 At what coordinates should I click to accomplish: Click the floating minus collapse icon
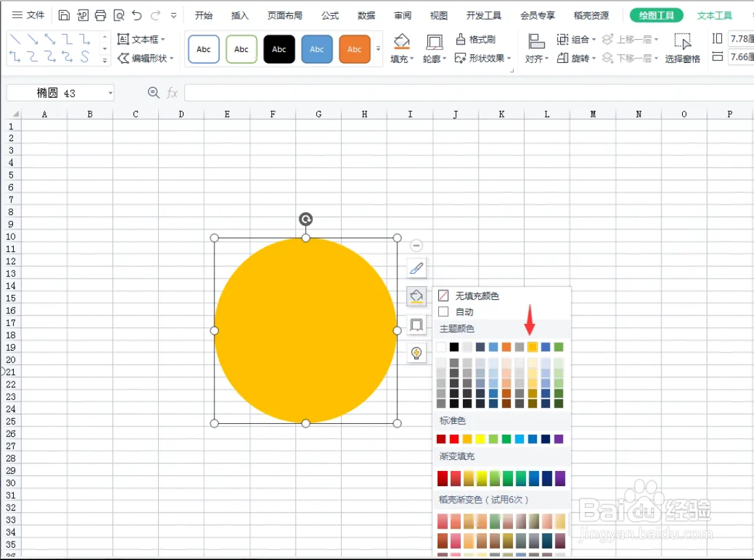416,246
